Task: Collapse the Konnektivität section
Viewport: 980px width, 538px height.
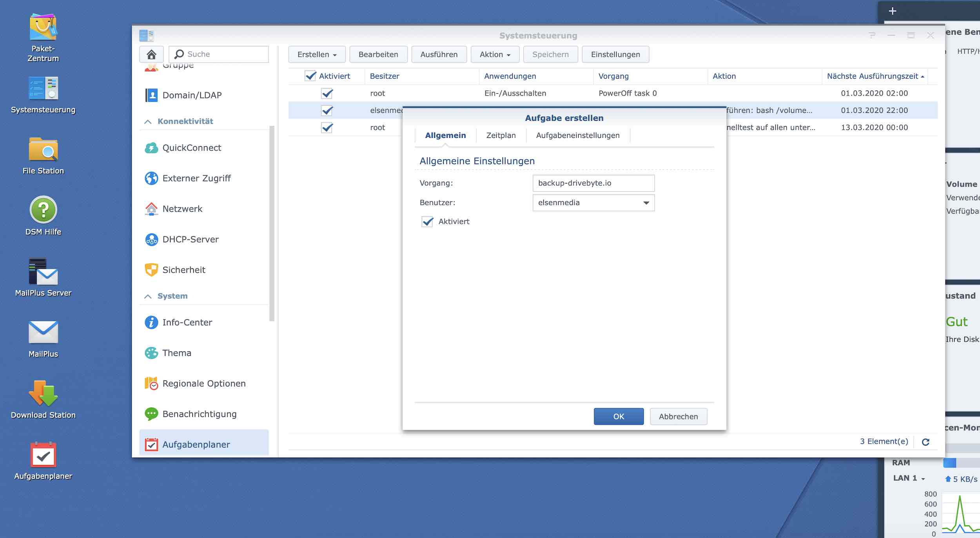Action: (148, 121)
